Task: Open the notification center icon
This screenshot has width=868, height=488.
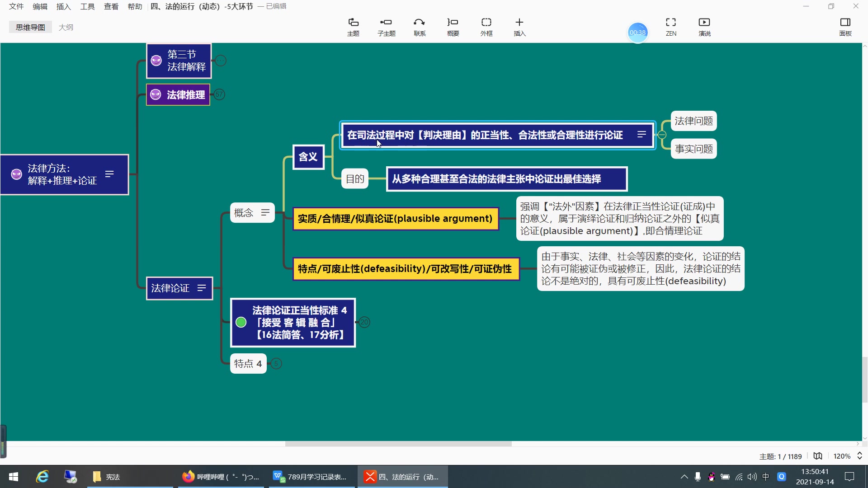Action: (849, 477)
